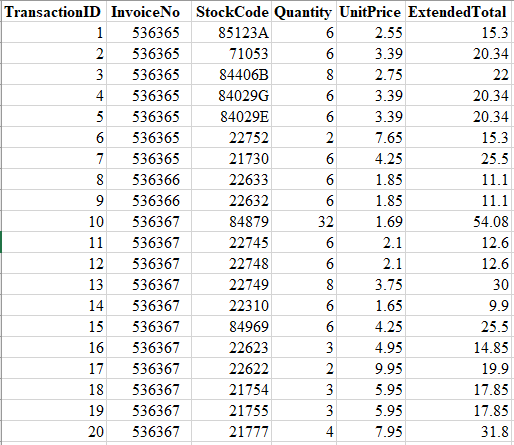Click StockCode cell 22622
Viewport: 514px width, 445px height.
pyautogui.click(x=232, y=369)
